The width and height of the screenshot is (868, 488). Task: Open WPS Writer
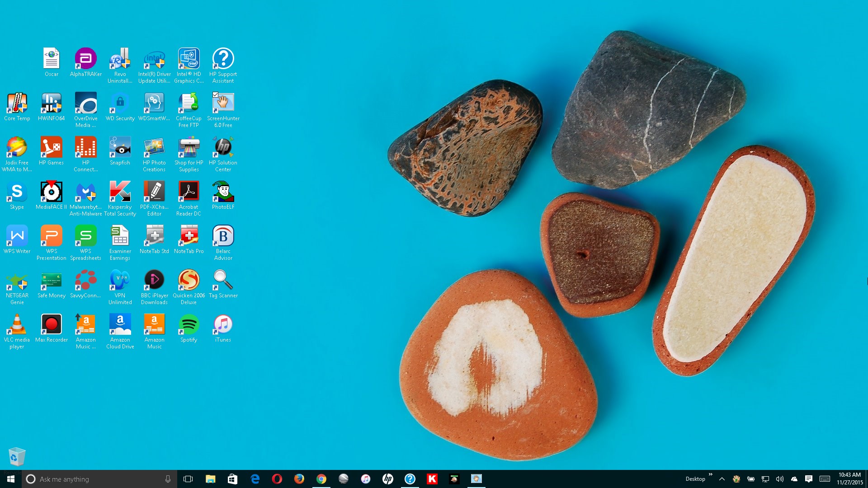point(17,235)
